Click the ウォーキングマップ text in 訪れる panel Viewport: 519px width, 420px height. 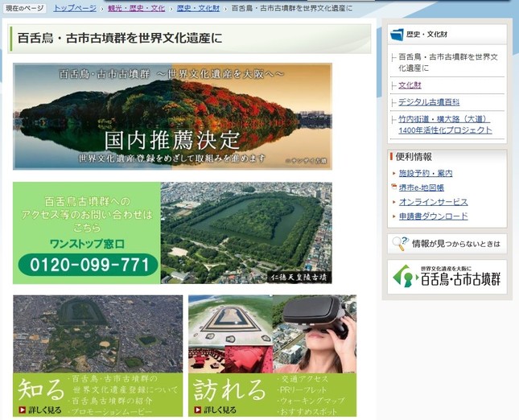pos(312,401)
